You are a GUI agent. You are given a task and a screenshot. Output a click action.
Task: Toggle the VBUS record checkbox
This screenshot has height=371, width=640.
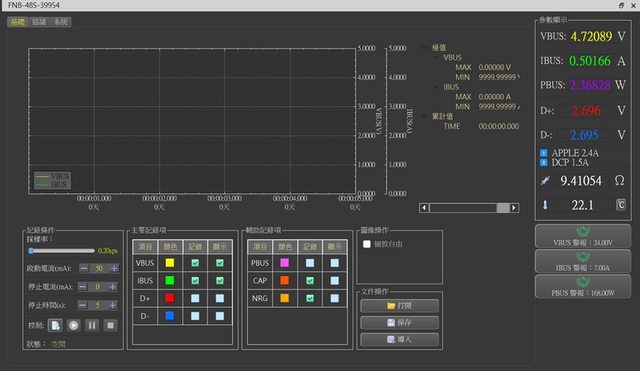click(x=195, y=263)
